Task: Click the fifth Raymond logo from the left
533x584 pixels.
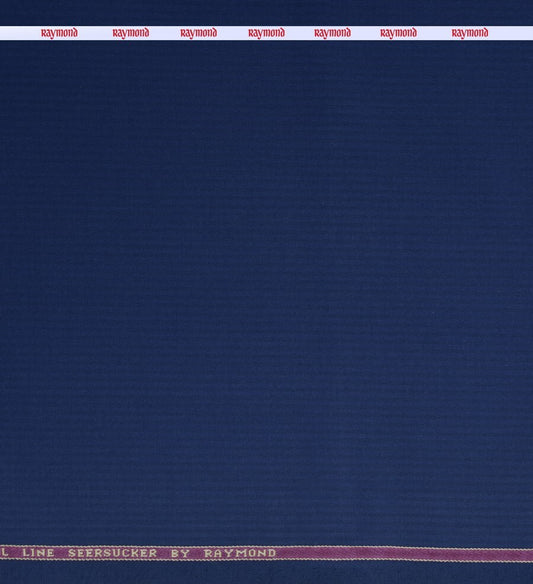Action: [333, 33]
